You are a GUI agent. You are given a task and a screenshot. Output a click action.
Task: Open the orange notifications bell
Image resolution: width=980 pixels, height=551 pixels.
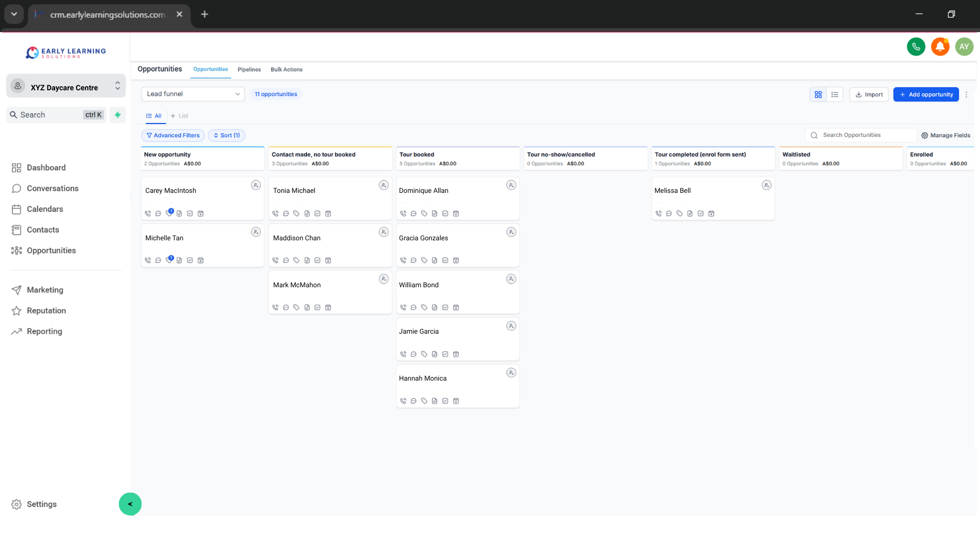940,46
